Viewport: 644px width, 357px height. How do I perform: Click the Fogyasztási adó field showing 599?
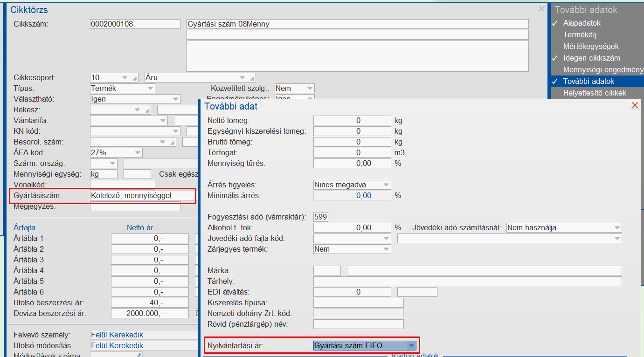coord(321,217)
